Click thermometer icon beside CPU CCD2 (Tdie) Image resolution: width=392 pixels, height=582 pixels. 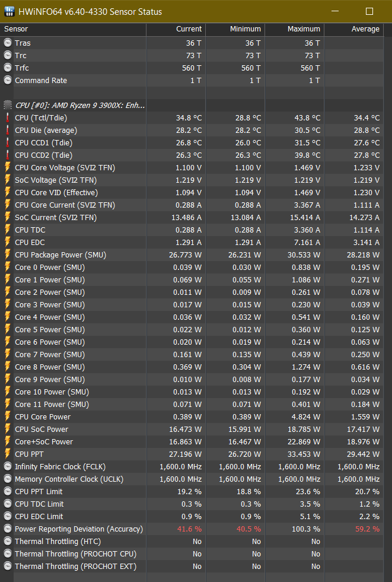click(x=8, y=155)
